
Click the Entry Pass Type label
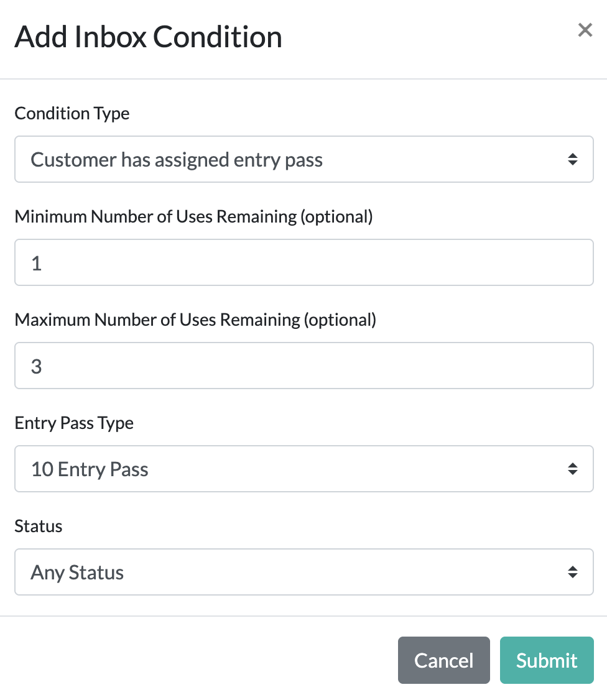coord(74,423)
